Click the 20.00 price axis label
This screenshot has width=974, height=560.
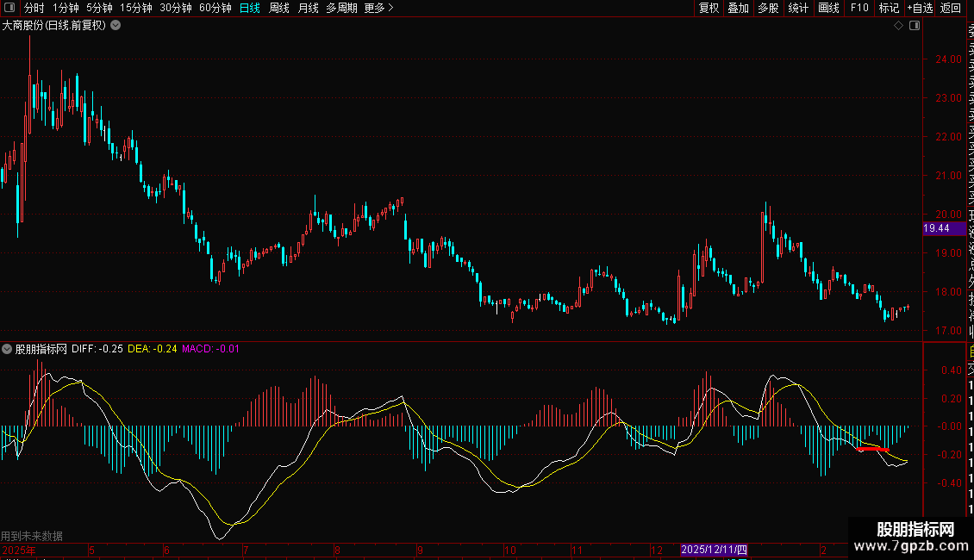948,215
